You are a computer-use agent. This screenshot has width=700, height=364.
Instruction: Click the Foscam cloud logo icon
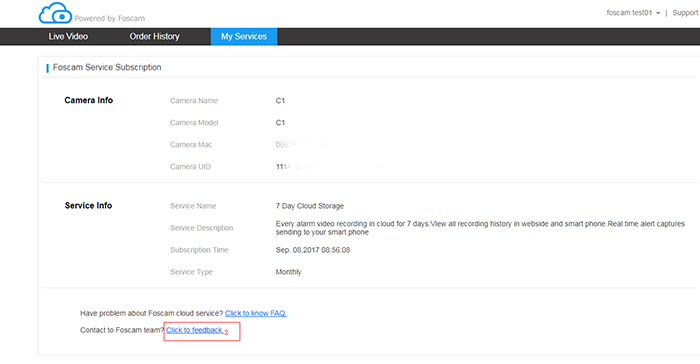(55, 13)
